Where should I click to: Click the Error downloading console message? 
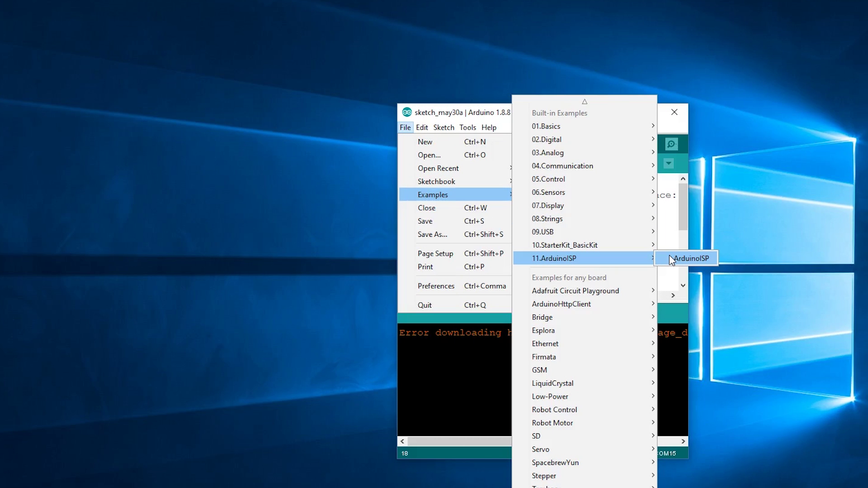point(455,333)
